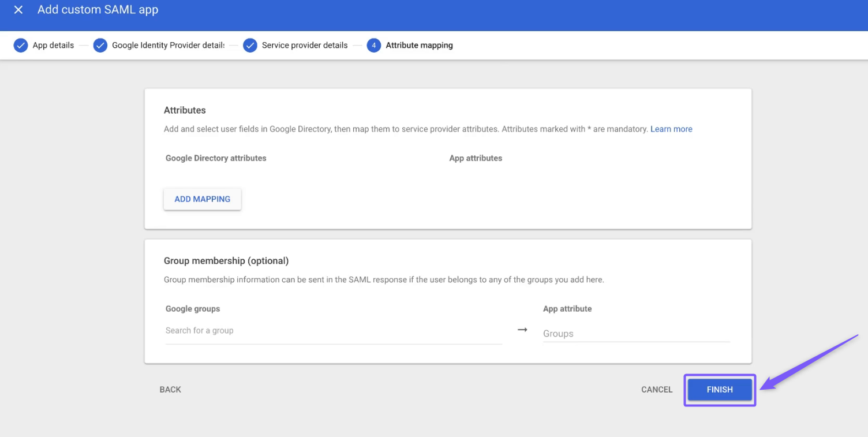Click the Group membership (optional) heading

tap(226, 261)
